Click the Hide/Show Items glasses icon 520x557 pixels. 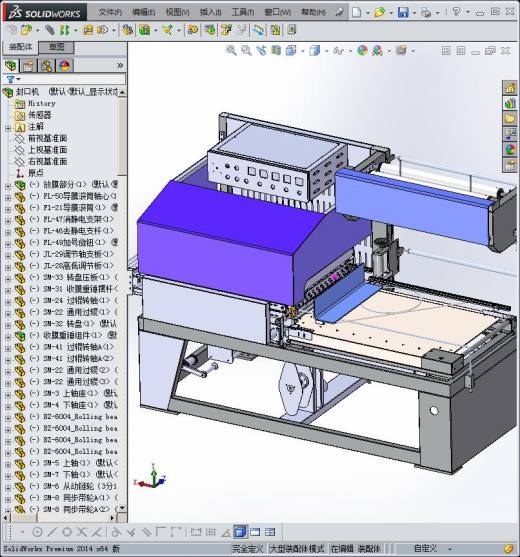point(338,51)
